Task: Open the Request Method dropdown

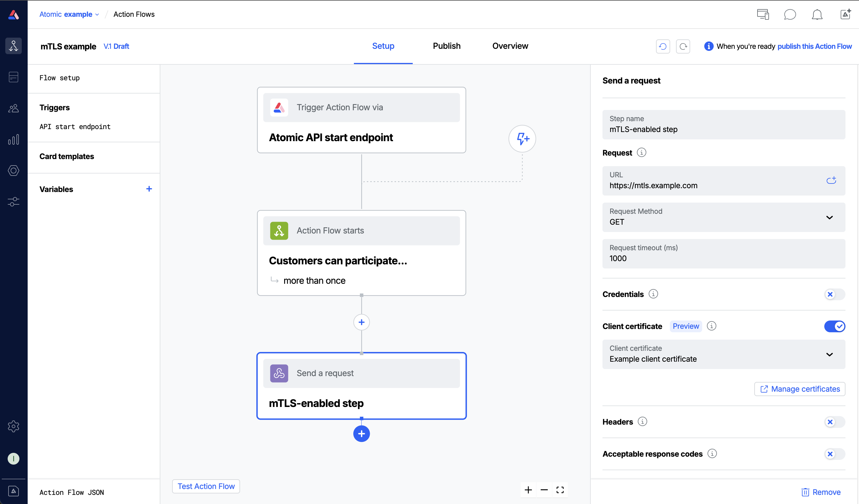Action: click(830, 217)
